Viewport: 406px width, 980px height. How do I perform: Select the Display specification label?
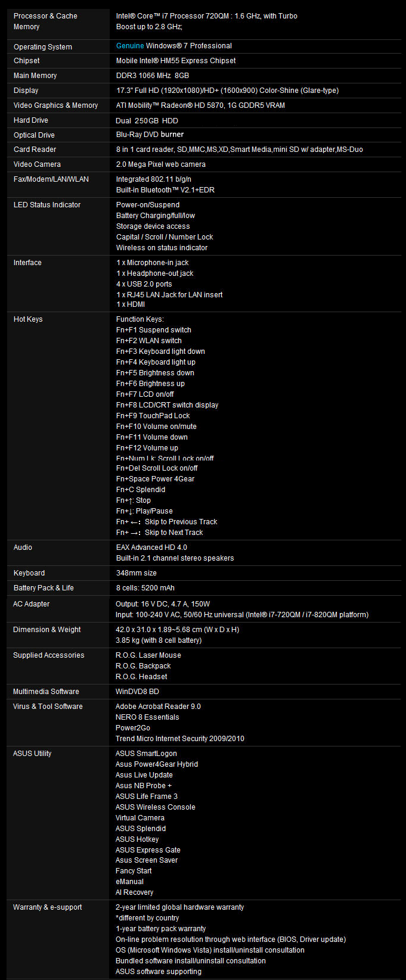(x=26, y=91)
